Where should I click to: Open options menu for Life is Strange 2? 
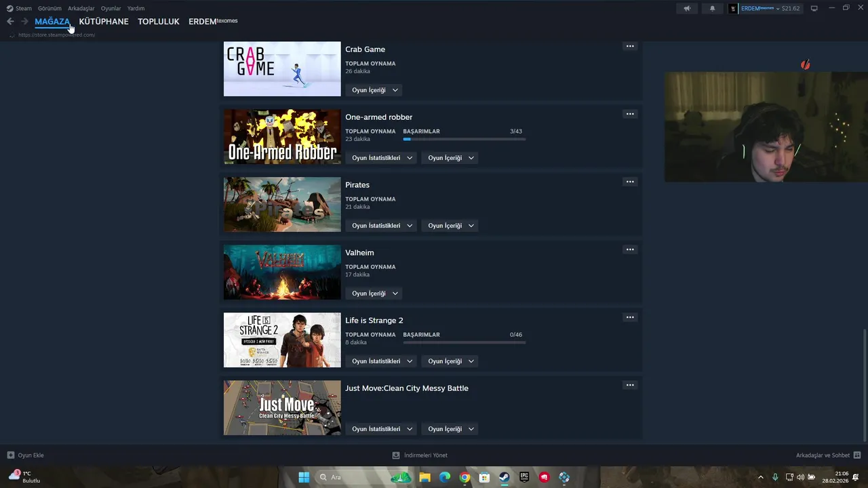[x=630, y=317]
